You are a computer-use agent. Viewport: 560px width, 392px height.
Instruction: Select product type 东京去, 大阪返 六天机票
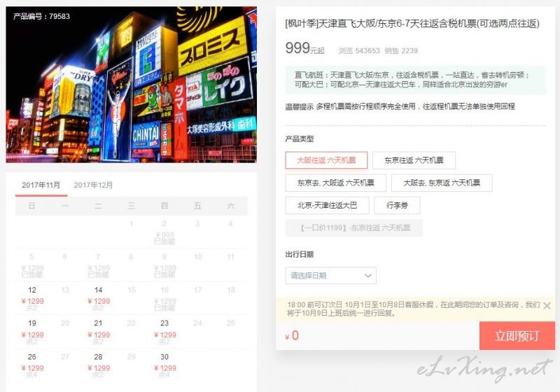[x=336, y=183]
